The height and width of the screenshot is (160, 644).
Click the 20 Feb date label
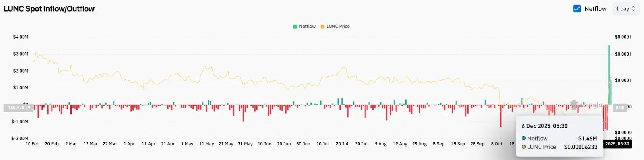tap(52, 144)
